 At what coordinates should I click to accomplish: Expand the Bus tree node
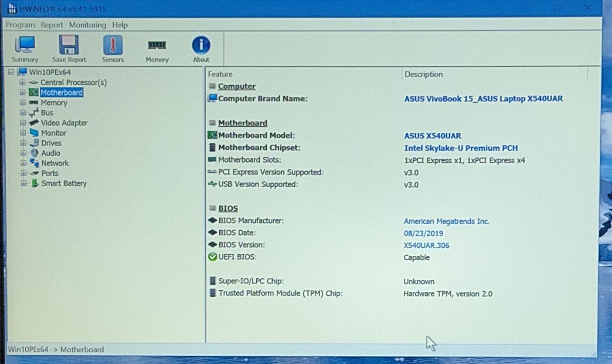pyautogui.click(x=23, y=113)
